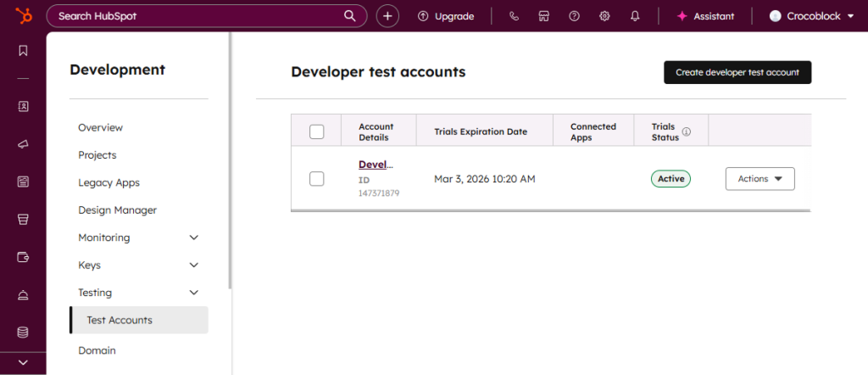This screenshot has width=868, height=375.
Task: Open the Marketplace storefront icon
Action: [543, 16]
